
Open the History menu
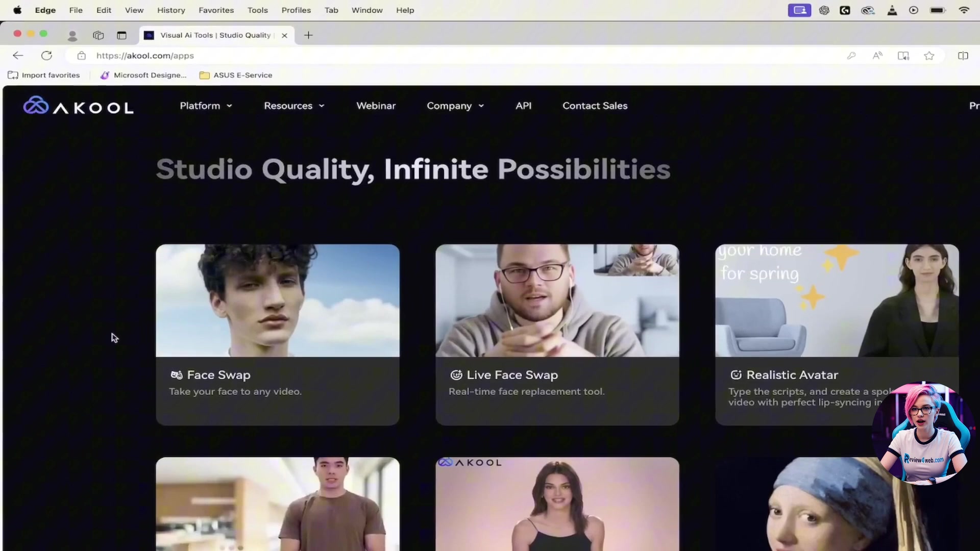(171, 10)
